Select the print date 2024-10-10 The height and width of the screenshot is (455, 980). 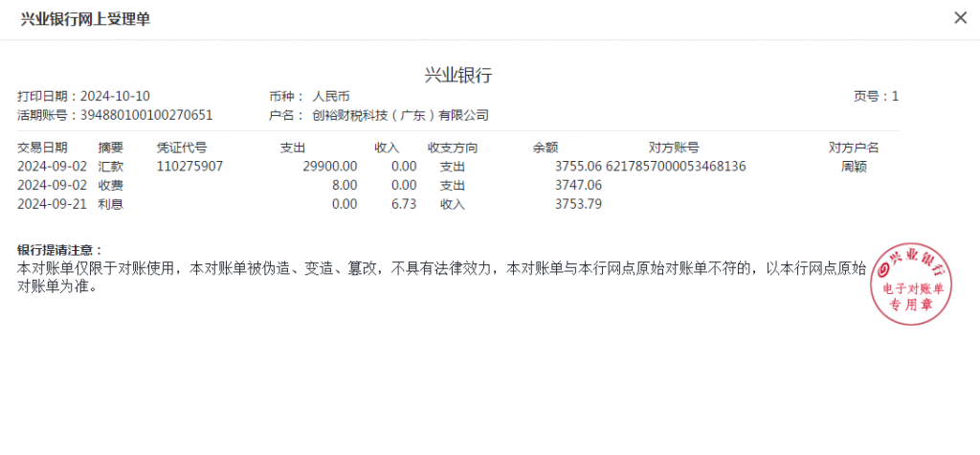coord(115,97)
